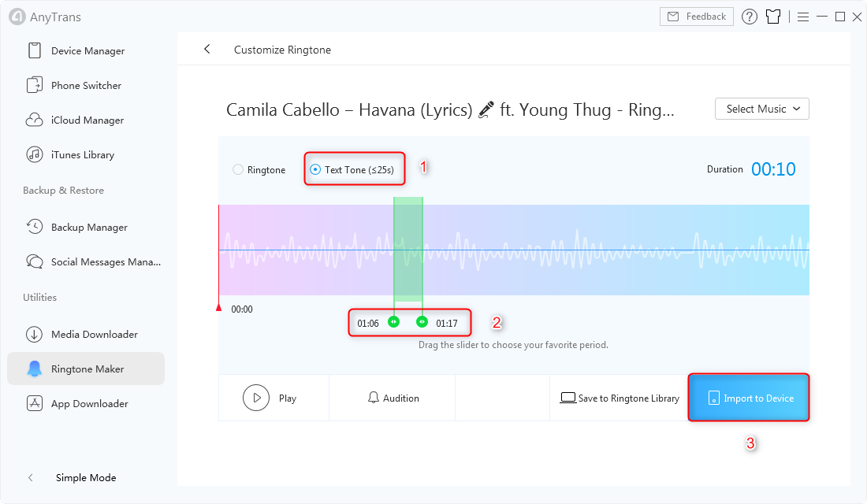The image size is (867, 504).
Task: Play the ringtone preview
Action: click(273, 398)
